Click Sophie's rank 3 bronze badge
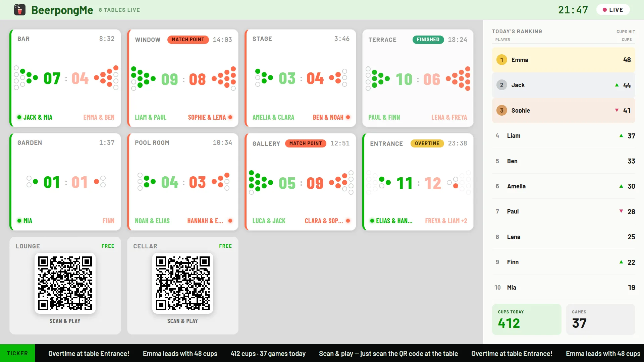The image size is (644, 362). (x=502, y=110)
